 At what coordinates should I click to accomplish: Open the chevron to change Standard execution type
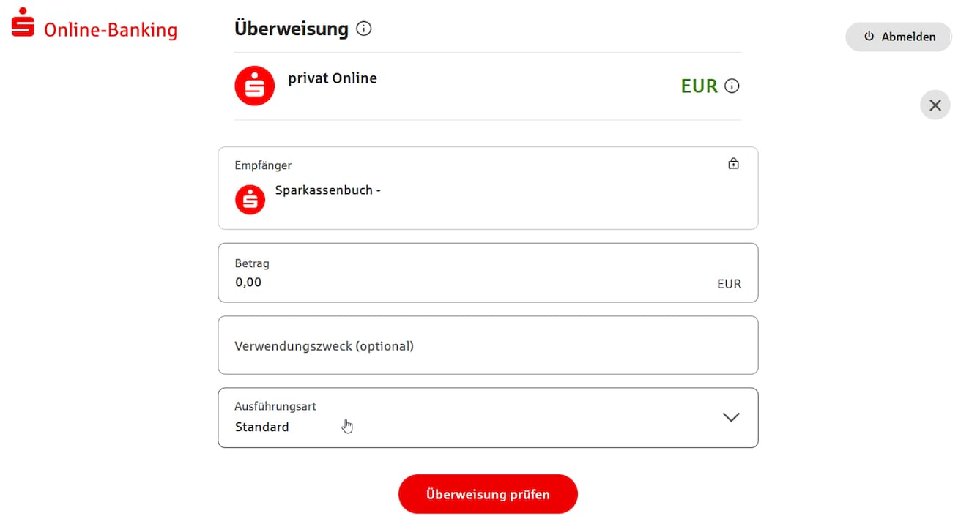click(730, 417)
